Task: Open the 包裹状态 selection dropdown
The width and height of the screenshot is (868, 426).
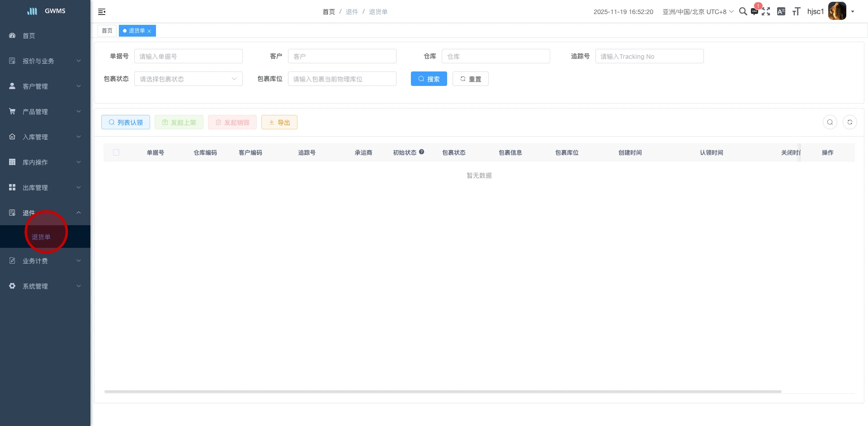Action: click(188, 79)
